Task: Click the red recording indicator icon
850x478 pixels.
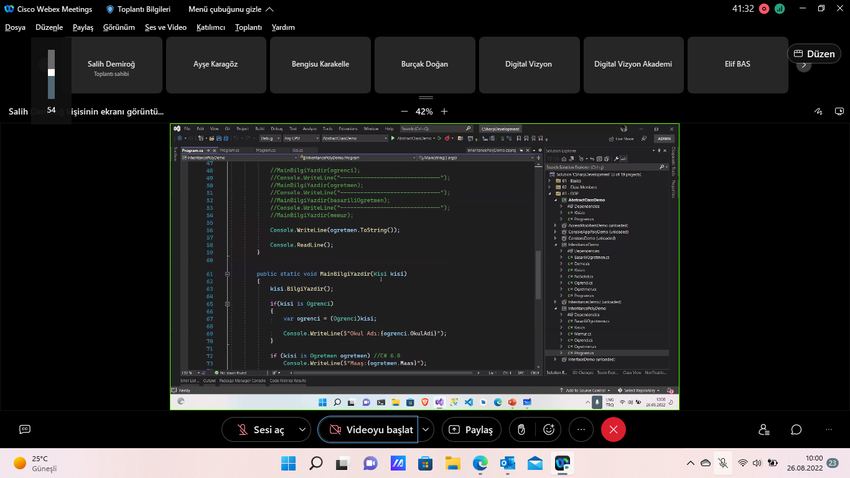Action: (764, 9)
